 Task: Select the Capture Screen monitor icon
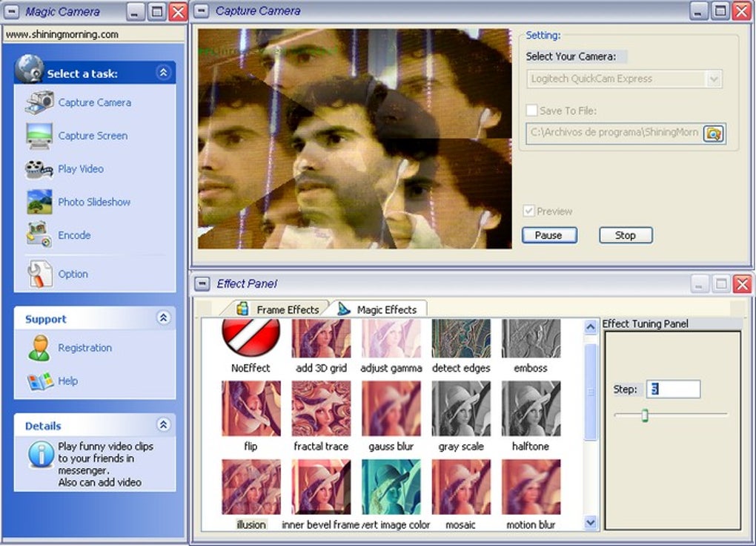(39, 136)
